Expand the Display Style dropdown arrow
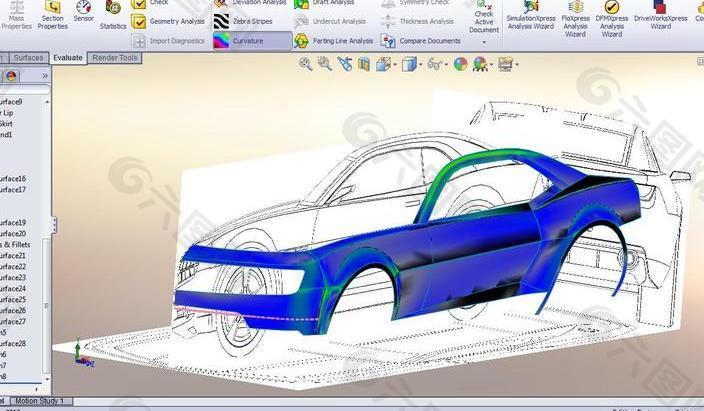Viewport: 704px width, 411px height. pyautogui.click(x=420, y=65)
